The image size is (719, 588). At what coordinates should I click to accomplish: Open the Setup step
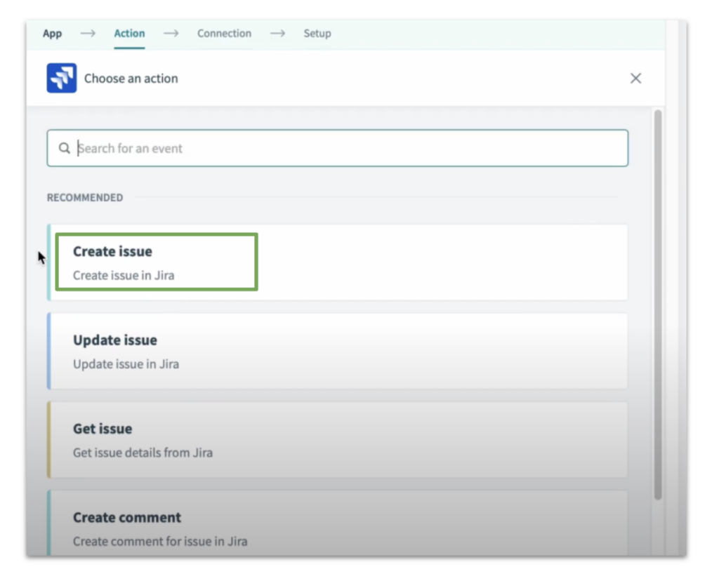pos(317,33)
